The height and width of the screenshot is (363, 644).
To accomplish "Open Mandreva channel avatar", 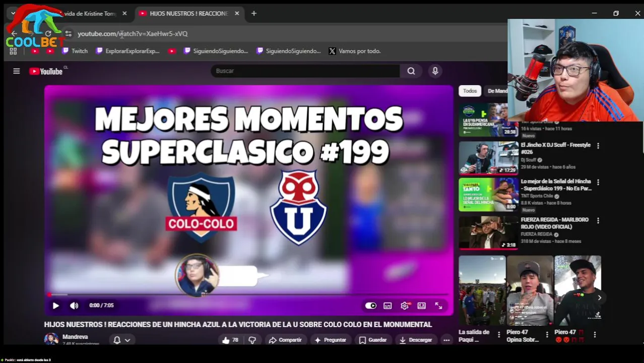I will 51,339.
